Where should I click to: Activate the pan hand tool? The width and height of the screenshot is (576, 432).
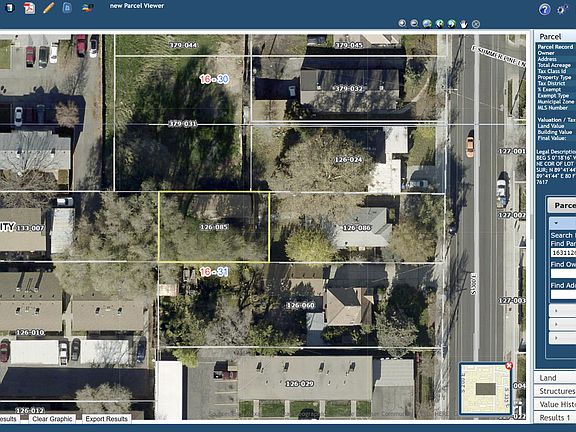[464, 24]
